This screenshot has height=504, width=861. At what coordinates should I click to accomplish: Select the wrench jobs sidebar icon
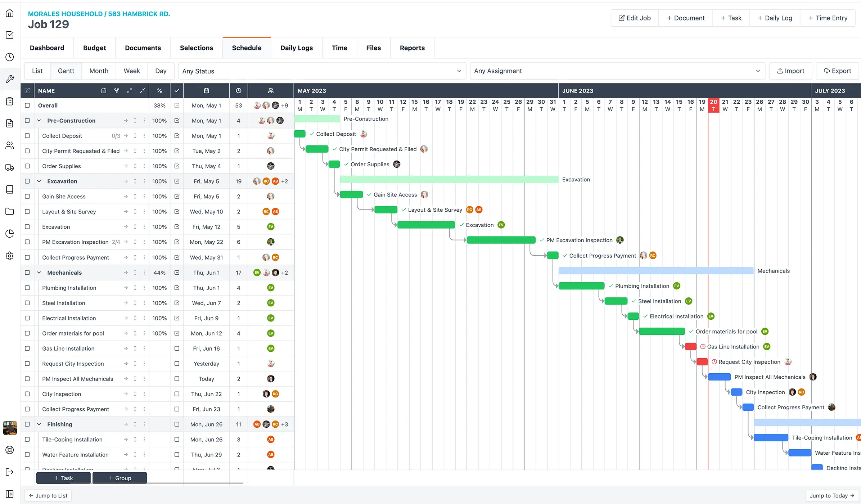[x=10, y=79]
